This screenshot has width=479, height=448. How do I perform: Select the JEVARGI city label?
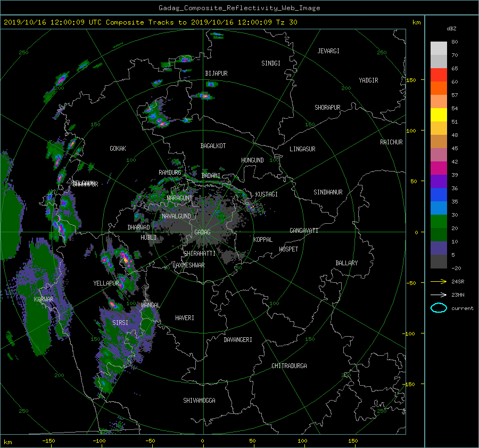click(328, 51)
